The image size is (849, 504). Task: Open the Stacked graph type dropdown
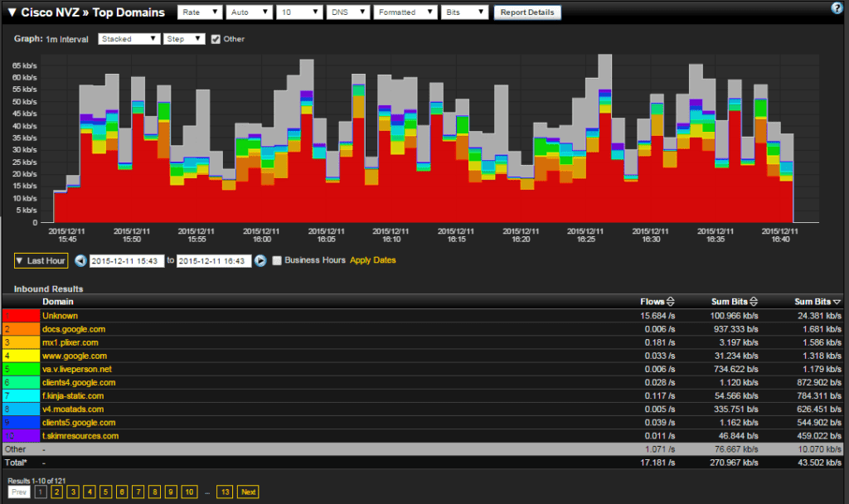129,39
